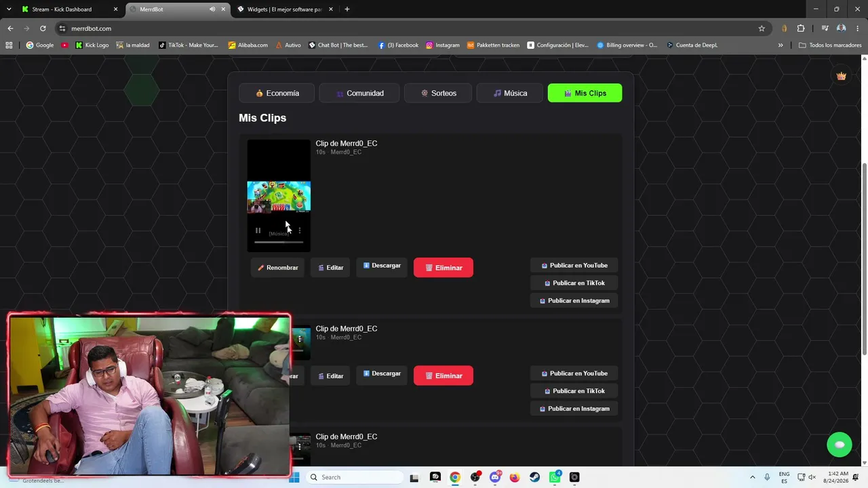Open the Windows Start menu
868x488 pixels.
tap(294, 477)
